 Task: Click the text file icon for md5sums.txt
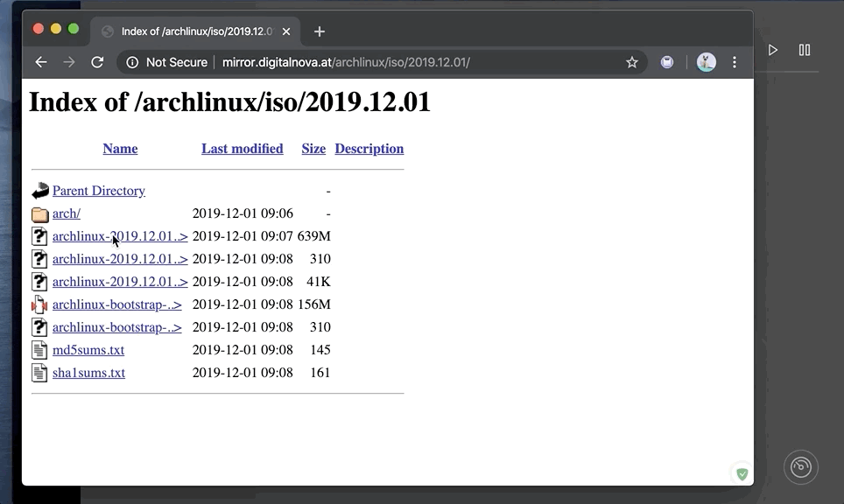pos(39,350)
